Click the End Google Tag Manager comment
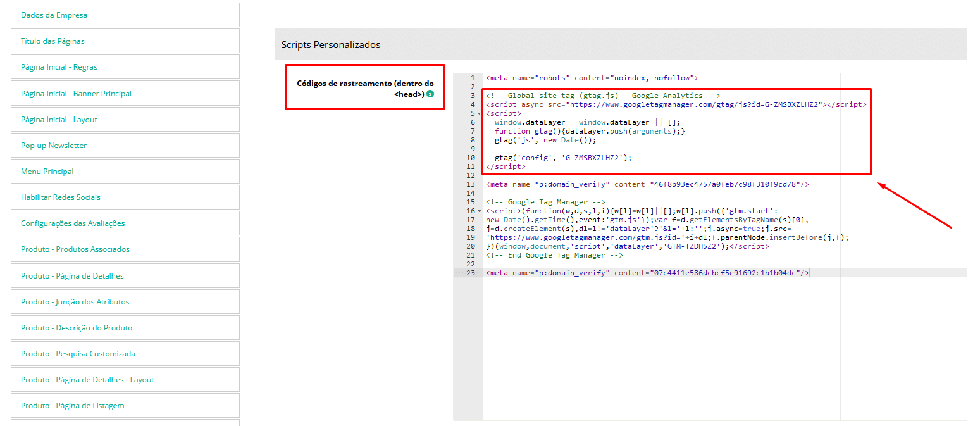Viewport: 980px width, 426px height. coord(554,255)
